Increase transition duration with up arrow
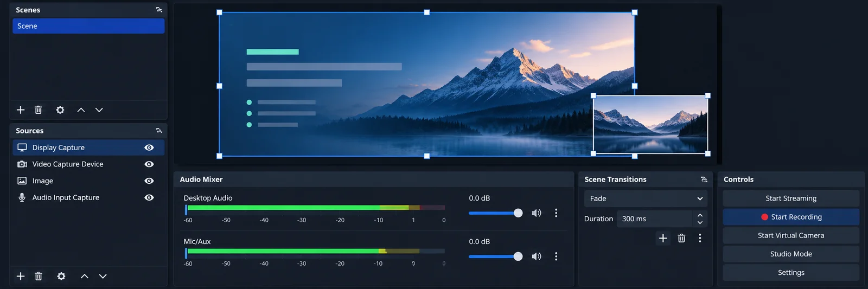Screen dimensions: 868x289 pos(700,215)
